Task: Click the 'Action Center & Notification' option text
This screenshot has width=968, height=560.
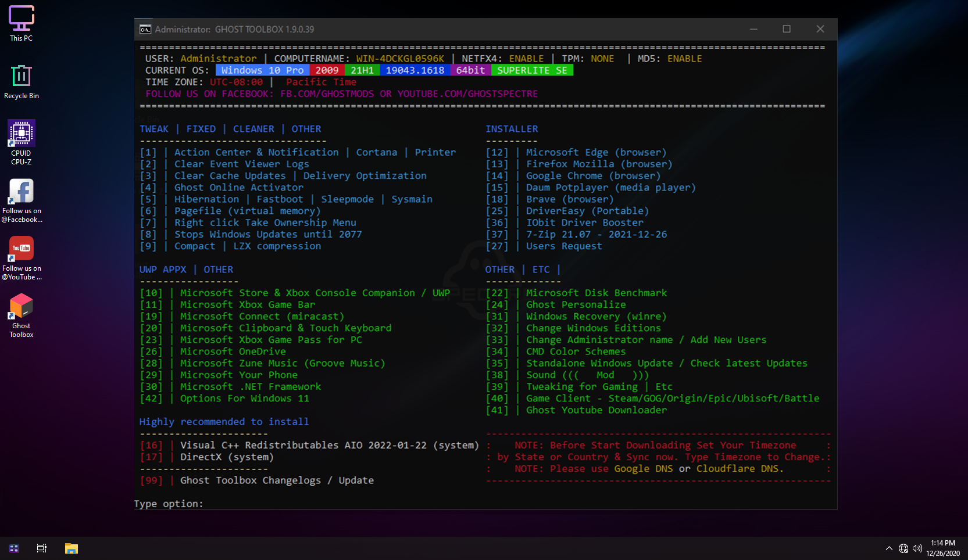Action: point(256,152)
